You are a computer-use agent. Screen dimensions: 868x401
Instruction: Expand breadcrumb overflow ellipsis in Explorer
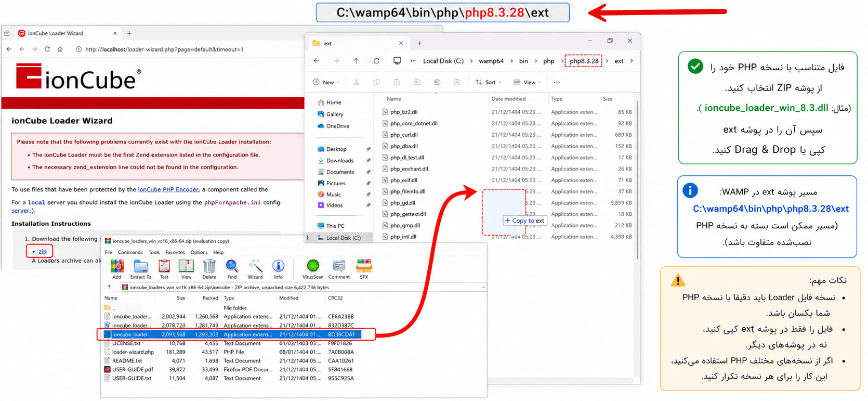(x=413, y=61)
